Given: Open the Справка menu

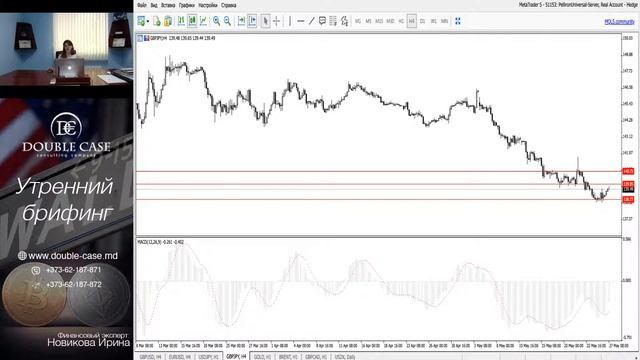Looking at the screenshot, I should pos(229,5).
